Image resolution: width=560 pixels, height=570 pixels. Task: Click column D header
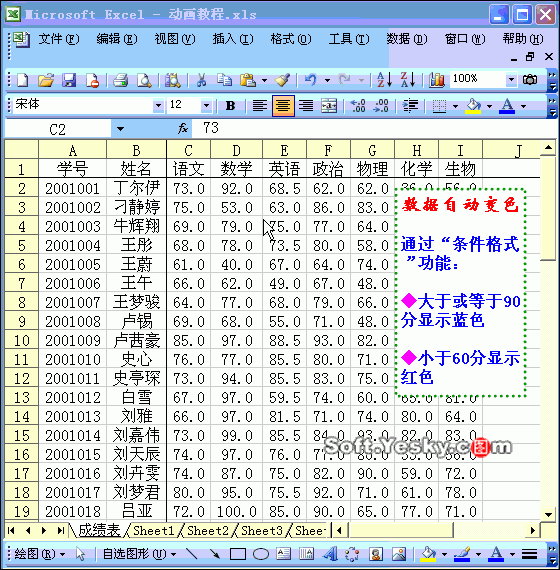(x=236, y=150)
